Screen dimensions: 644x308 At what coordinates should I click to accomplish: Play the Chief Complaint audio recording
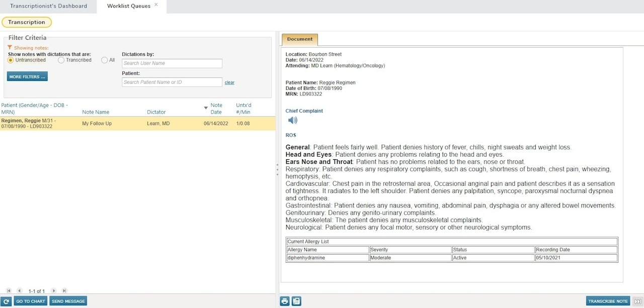[292, 120]
